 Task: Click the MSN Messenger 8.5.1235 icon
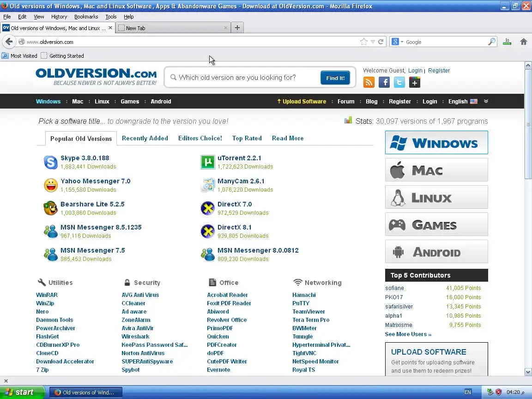[50, 231]
